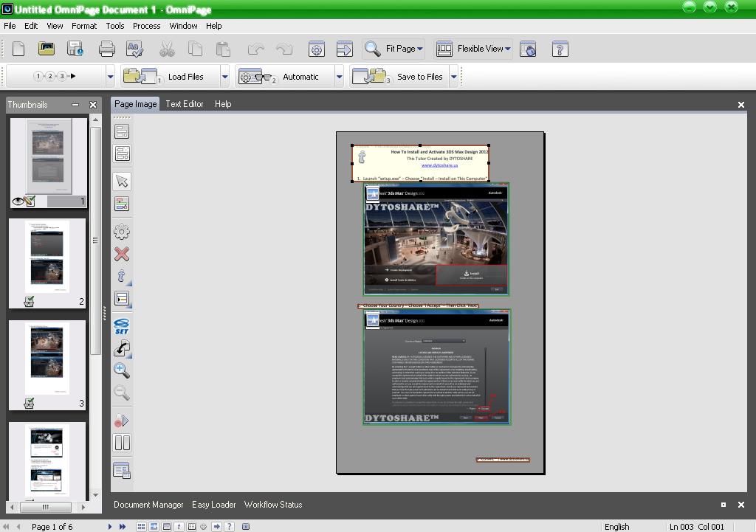Screen dimensions: 756x532
Task: Open the Easy Loader panel
Action: pos(213,505)
